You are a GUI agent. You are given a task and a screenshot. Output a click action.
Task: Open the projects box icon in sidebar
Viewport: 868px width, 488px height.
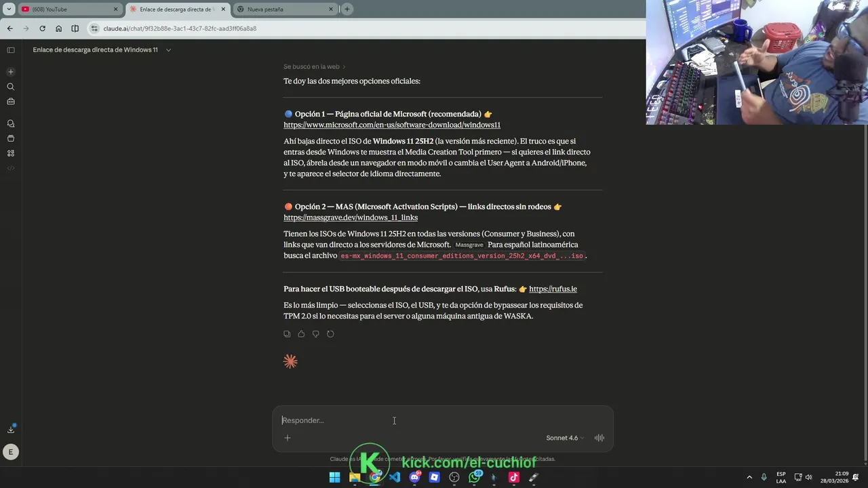11,138
